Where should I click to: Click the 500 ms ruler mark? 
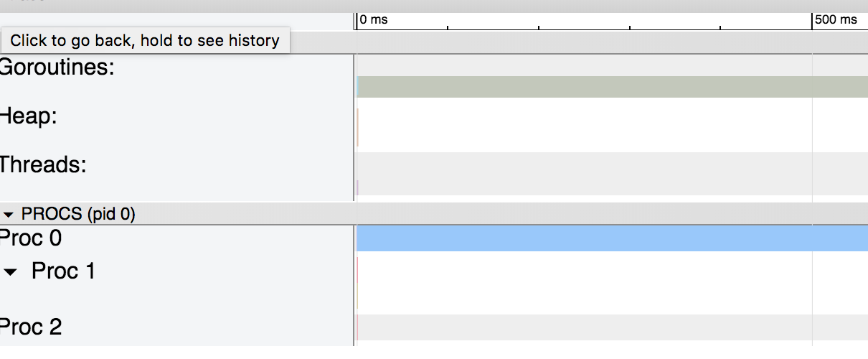[836, 19]
